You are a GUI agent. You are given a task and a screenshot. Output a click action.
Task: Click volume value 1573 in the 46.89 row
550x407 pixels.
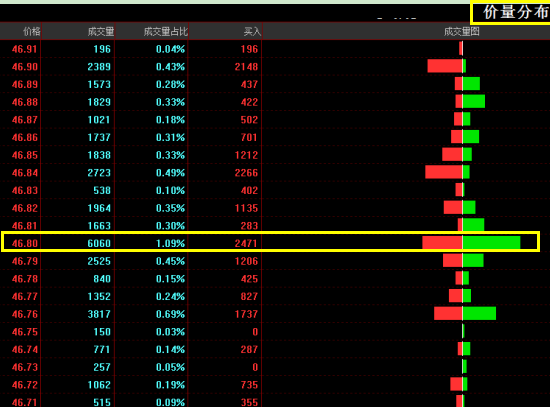click(99, 84)
